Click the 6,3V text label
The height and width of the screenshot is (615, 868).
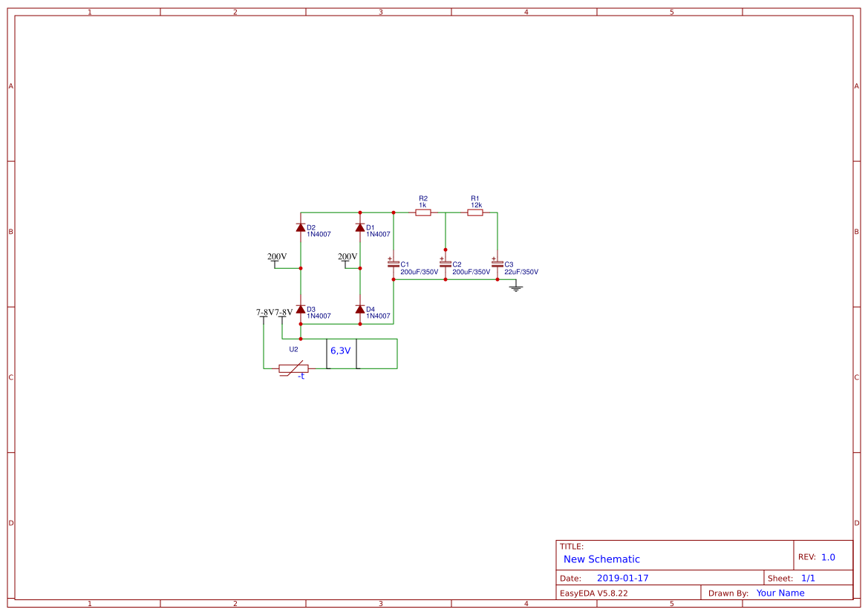pos(340,351)
